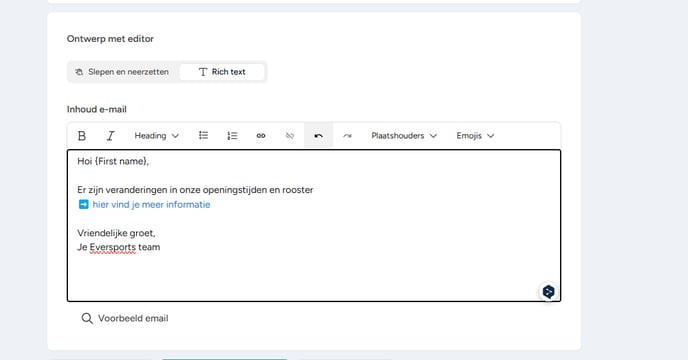Switch to Slepen en neerzetten editor mode
This screenshot has width=688, height=360.
point(122,72)
